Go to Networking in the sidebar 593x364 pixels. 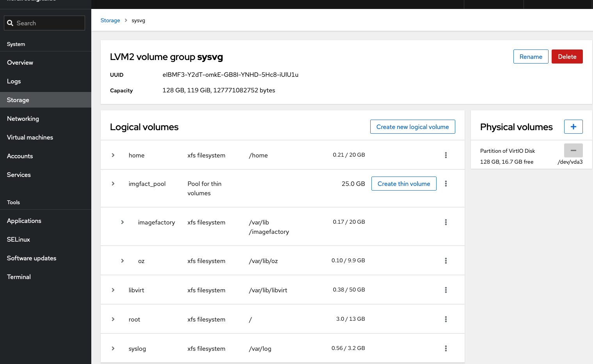(x=23, y=119)
